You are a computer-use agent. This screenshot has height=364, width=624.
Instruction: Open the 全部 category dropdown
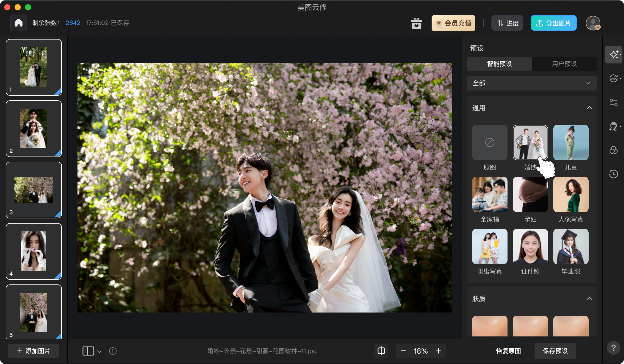tap(532, 83)
